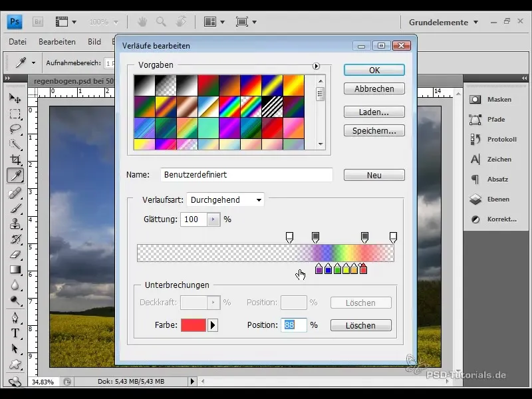Click the red Farbe color swatch
This screenshot has height=399, width=532.
tap(194, 325)
